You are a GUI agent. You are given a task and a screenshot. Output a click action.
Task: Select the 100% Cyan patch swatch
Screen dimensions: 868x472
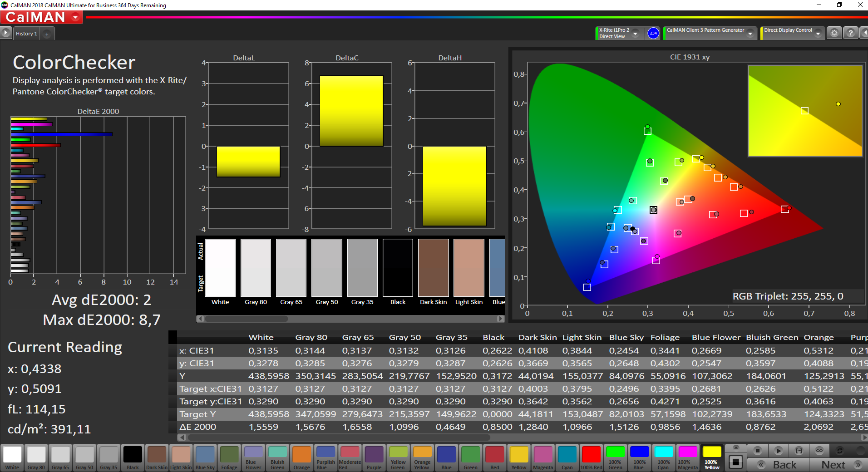click(x=664, y=457)
